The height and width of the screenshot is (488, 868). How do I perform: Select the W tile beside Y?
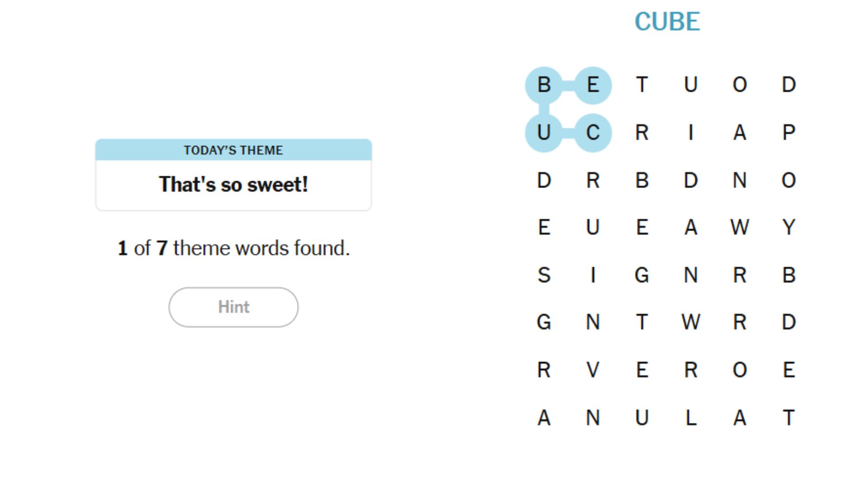[740, 227]
